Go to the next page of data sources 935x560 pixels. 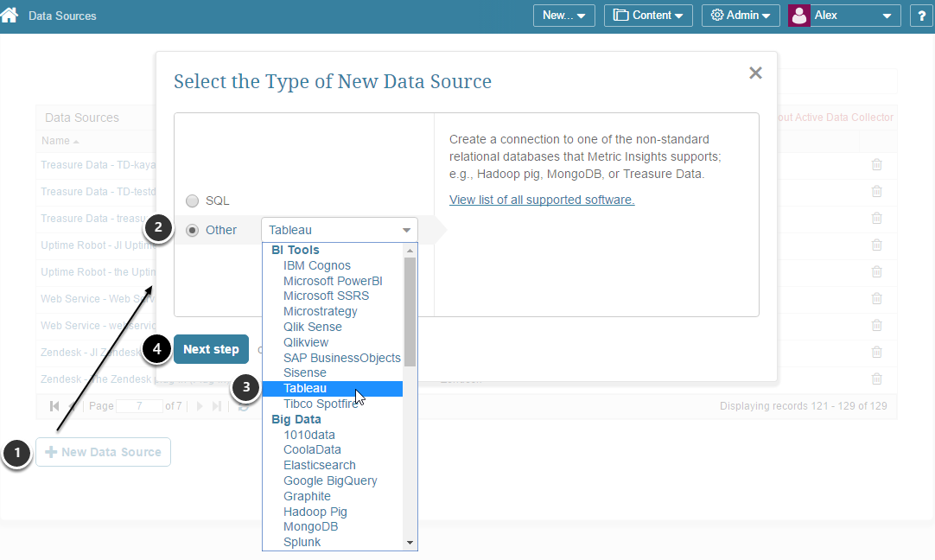coord(199,405)
